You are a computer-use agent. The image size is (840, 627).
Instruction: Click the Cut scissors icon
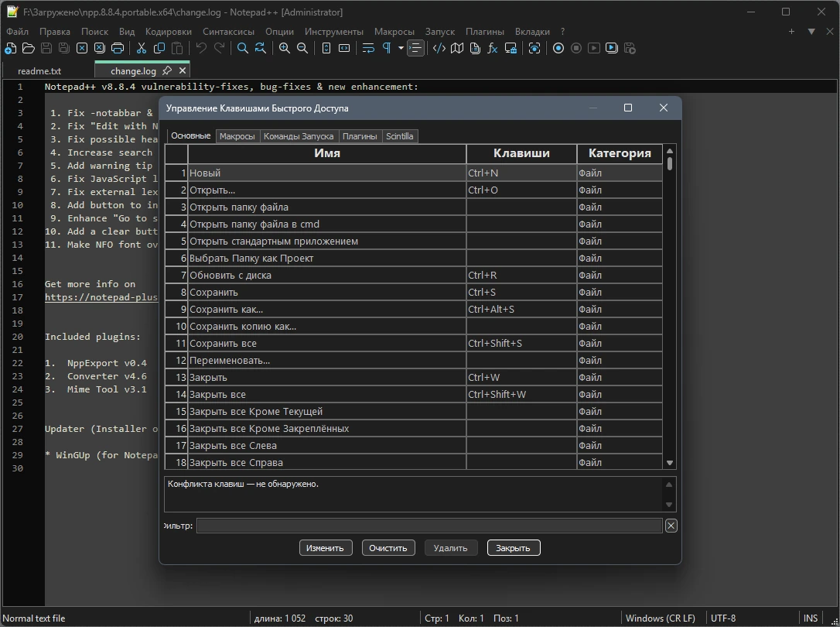coord(142,48)
